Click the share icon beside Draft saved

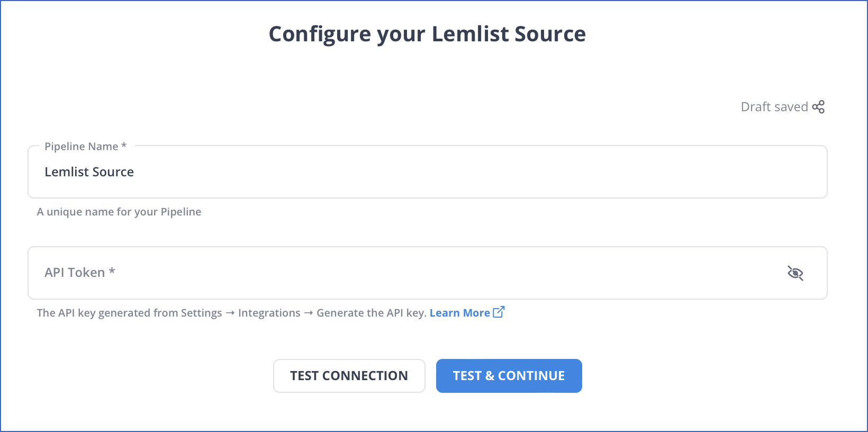(x=818, y=106)
